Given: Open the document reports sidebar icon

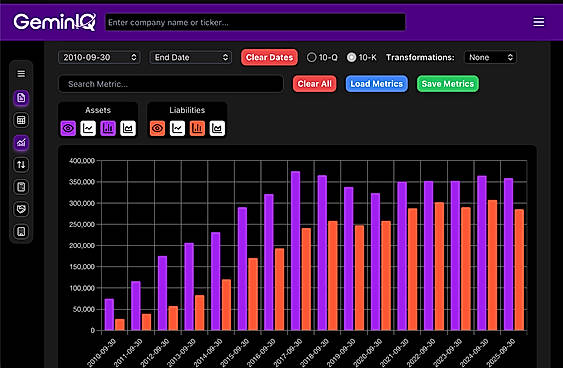Looking at the screenshot, I should pos(21,98).
